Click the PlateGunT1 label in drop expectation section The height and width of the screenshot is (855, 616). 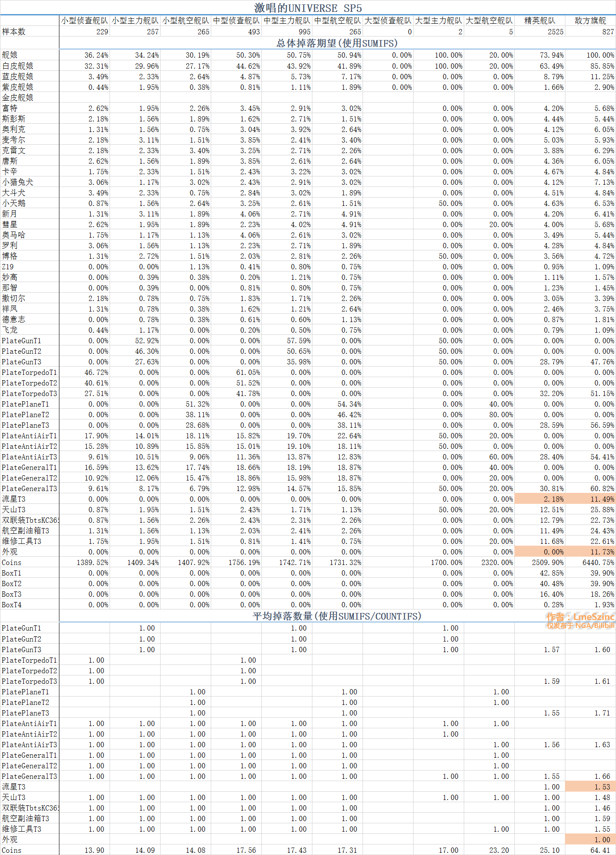pos(22,341)
